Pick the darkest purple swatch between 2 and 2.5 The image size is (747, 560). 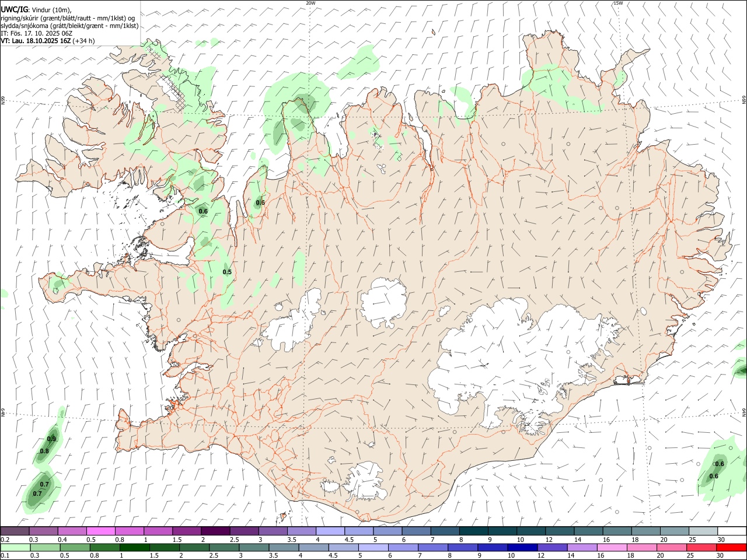coord(215,531)
